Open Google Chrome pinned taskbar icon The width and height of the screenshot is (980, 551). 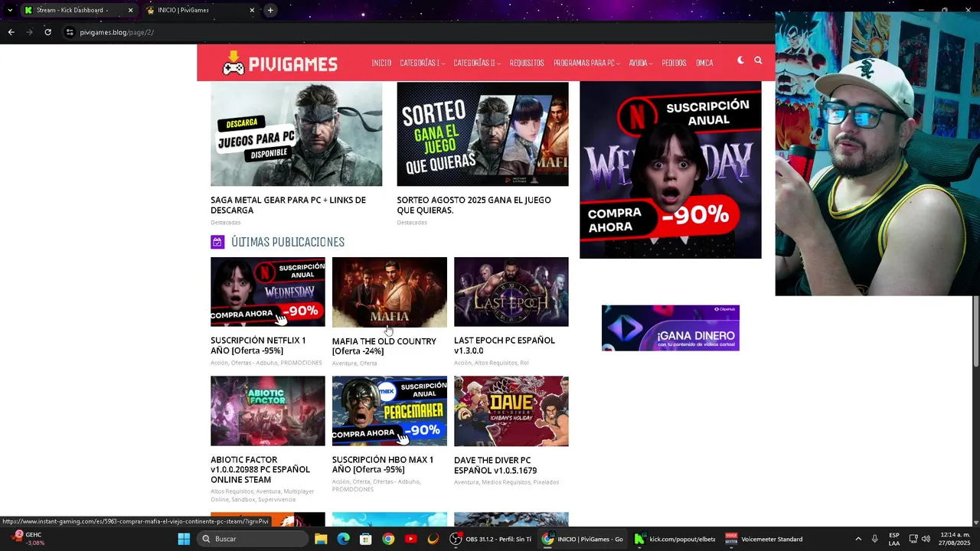point(388,539)
